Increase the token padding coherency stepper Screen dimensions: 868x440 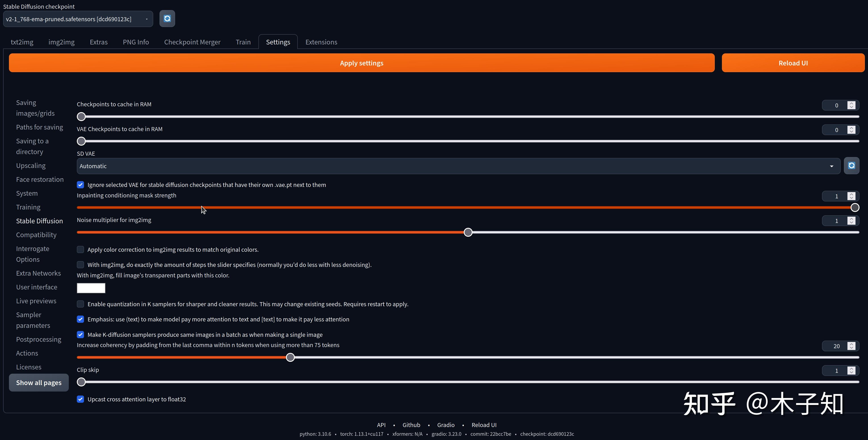(852, 344)
